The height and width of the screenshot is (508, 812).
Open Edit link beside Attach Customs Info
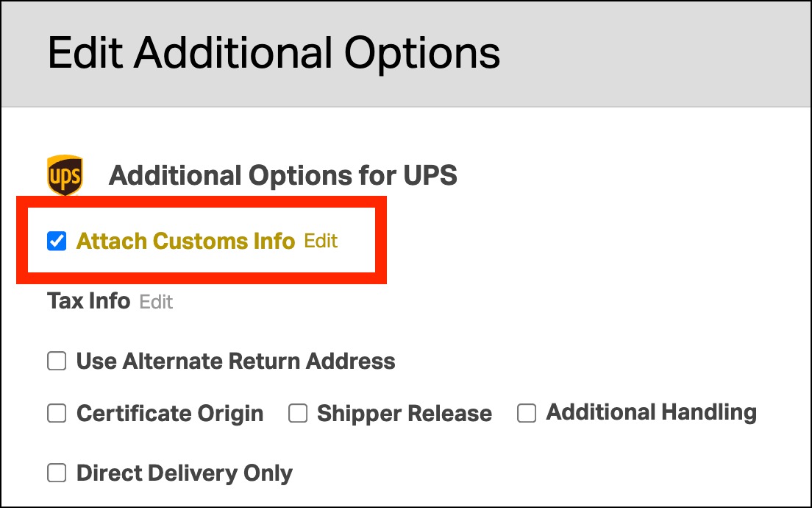pyautogui.click(x=321, y=241)
